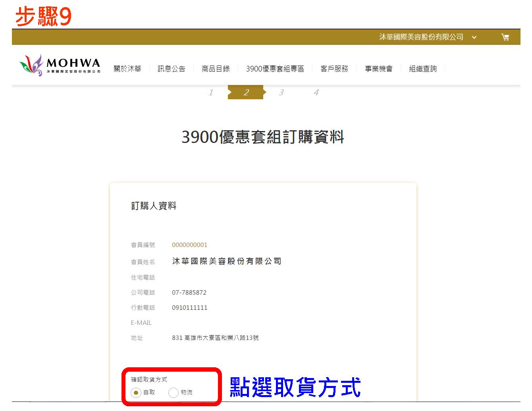Select the 物流 delivery radio button
532x411 pixels.
click(x=173, y=393)
